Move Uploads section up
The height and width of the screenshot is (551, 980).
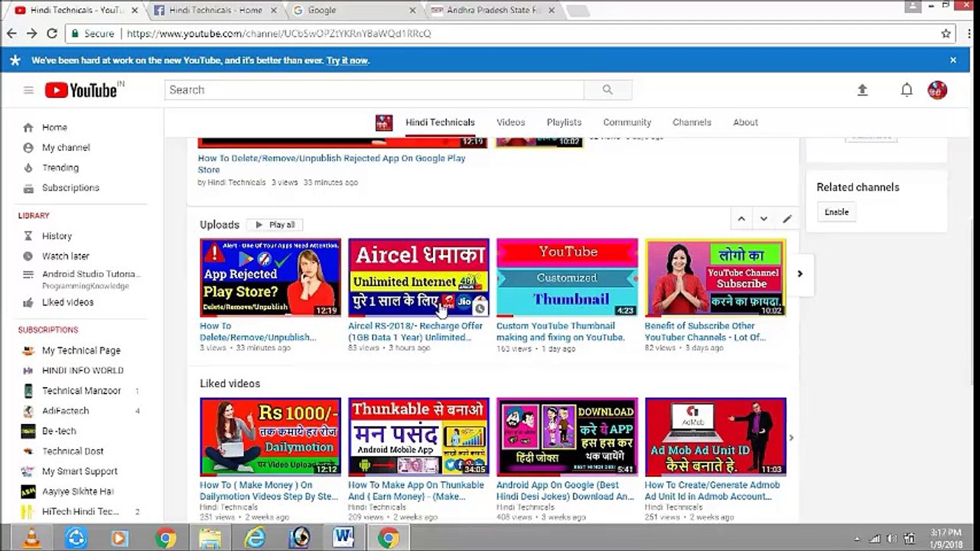click(x=741, y=219)
